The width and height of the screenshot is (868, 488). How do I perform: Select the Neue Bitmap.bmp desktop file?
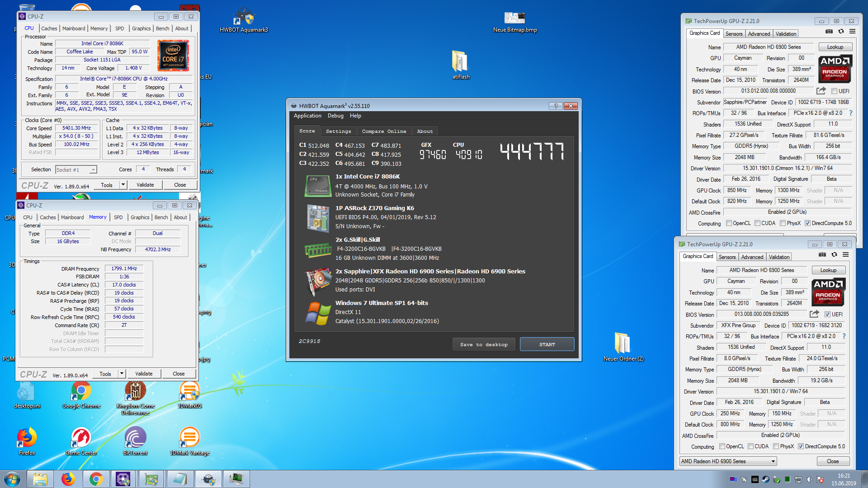(x=515, y=22)
